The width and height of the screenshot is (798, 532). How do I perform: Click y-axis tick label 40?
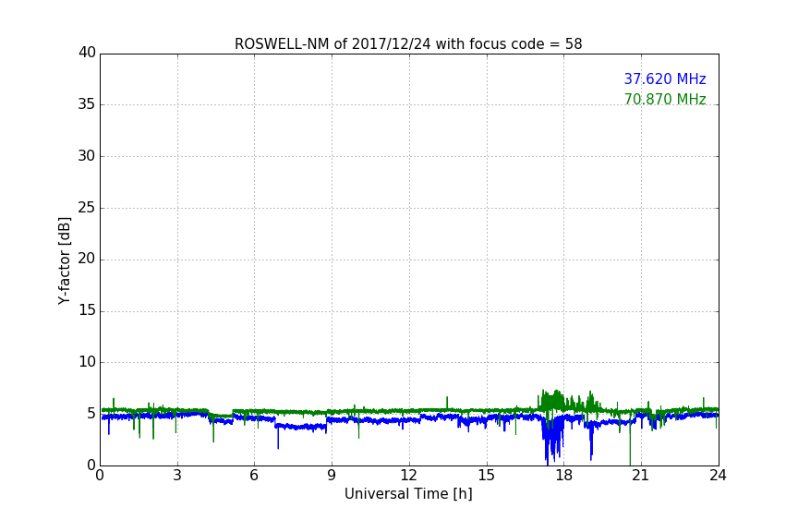87,53
